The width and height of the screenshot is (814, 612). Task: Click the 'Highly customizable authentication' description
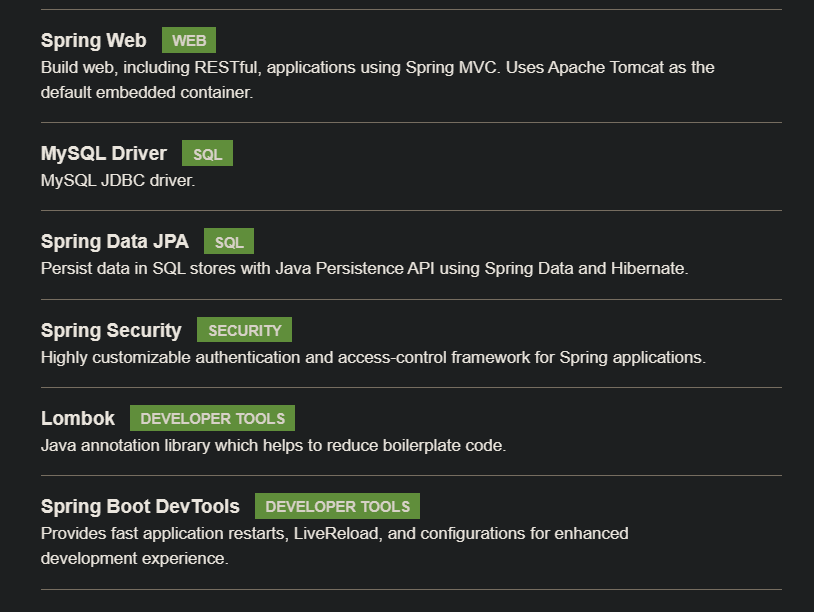coord(373,357)
